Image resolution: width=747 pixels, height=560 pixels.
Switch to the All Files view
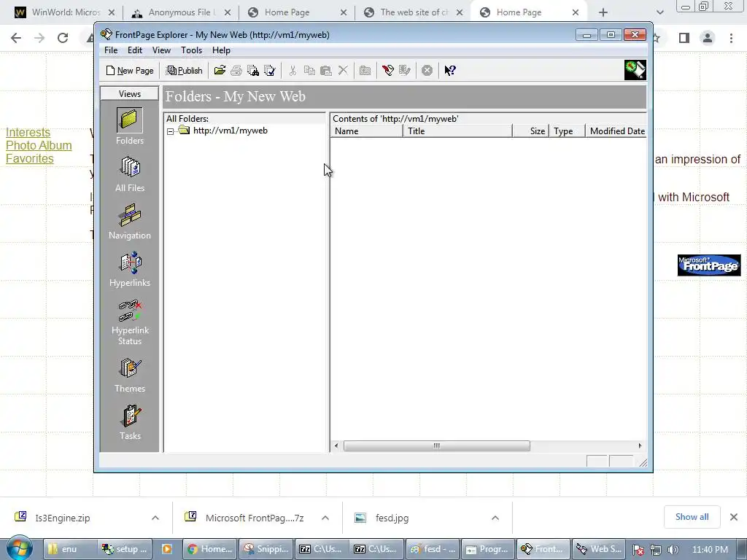(x=130, y=174)
